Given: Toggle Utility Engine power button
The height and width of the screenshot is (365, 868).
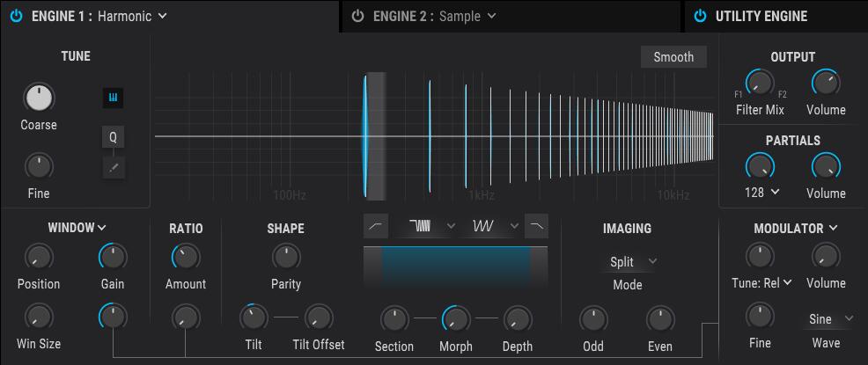Looking at the screenshot, I should (700, 16).
